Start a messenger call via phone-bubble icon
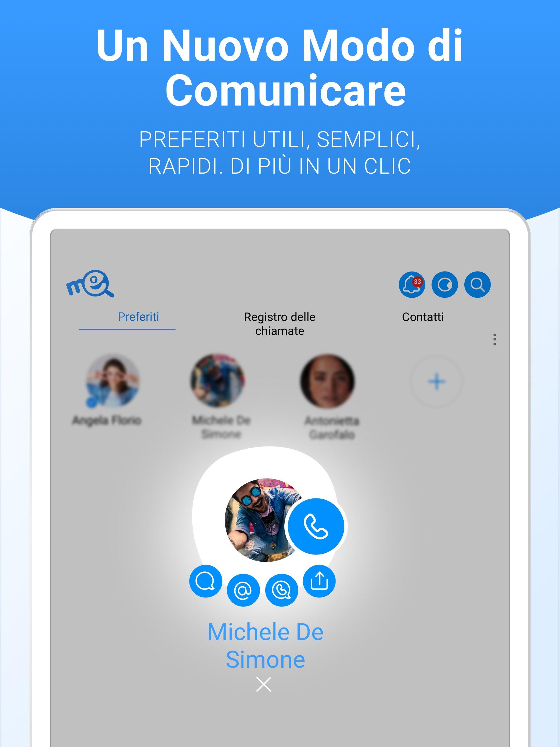 pyautogui.click(x=281, y=590)
